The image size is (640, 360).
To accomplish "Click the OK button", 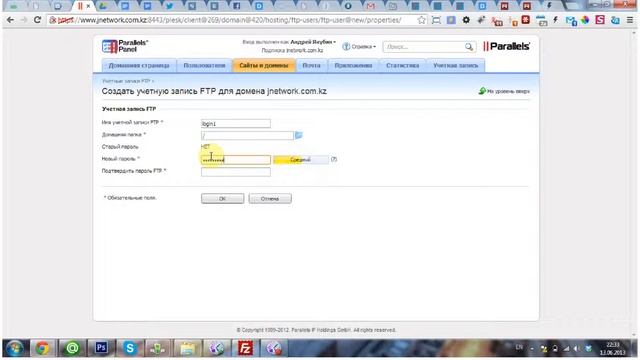I will (x=222, y=198).
